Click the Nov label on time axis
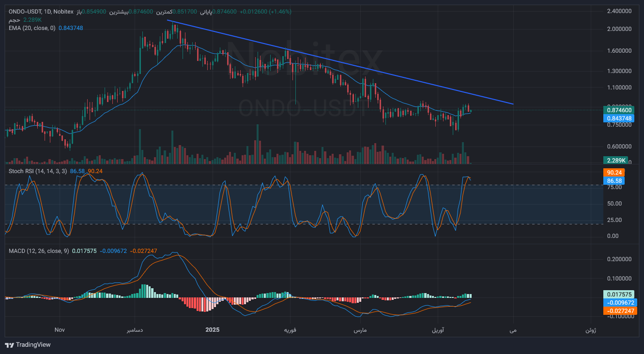The width and height of the screenshot is (644, 354). point(60,330)
